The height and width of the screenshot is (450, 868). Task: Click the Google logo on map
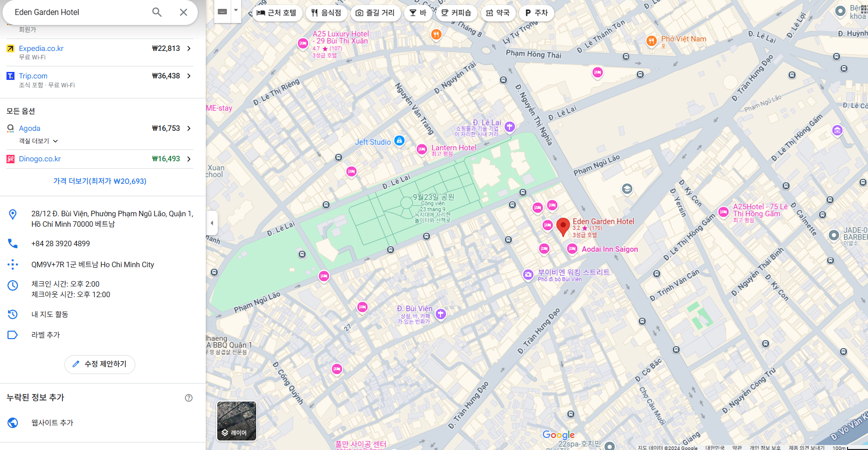[x=558, y=435]
